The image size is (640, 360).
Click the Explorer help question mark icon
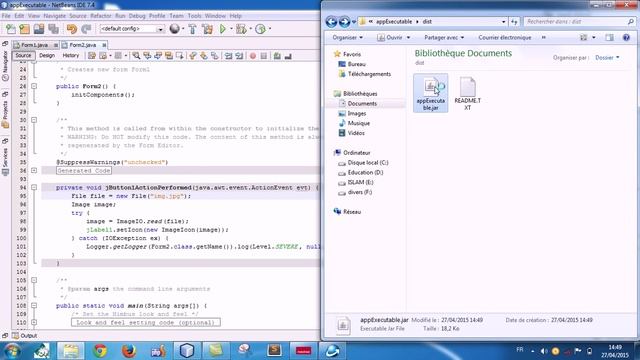626,38
